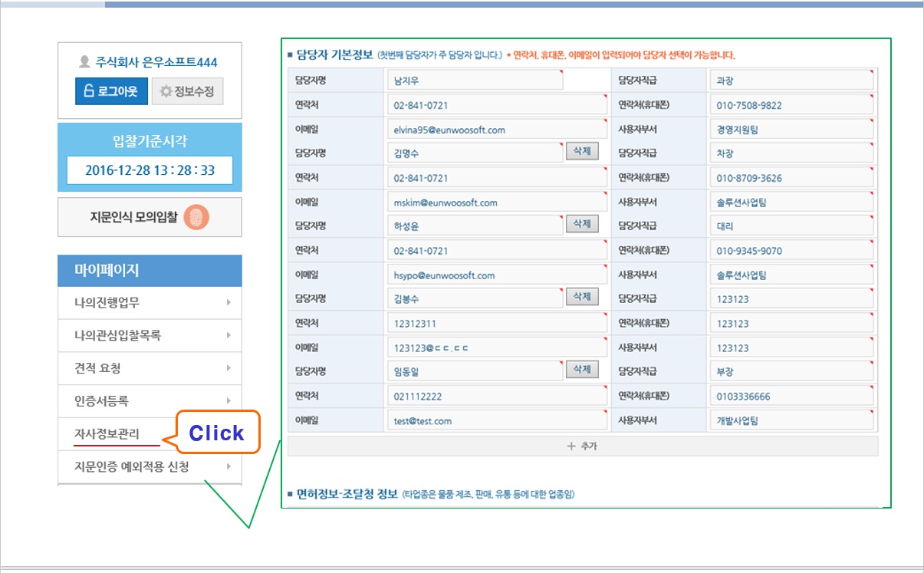This screenshot has width=924, height=573.
Task: Select 견적 요청 menu item
Action: click(x=150, y=368)
